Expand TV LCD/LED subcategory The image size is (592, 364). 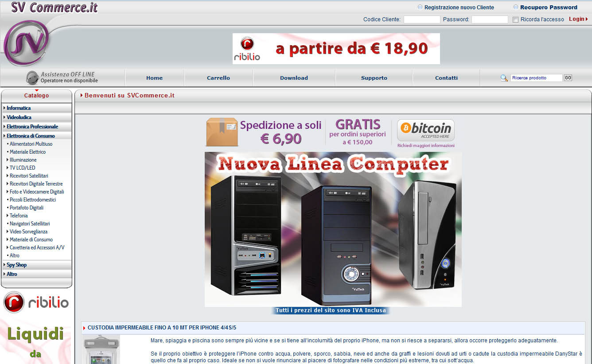(22, 168)
